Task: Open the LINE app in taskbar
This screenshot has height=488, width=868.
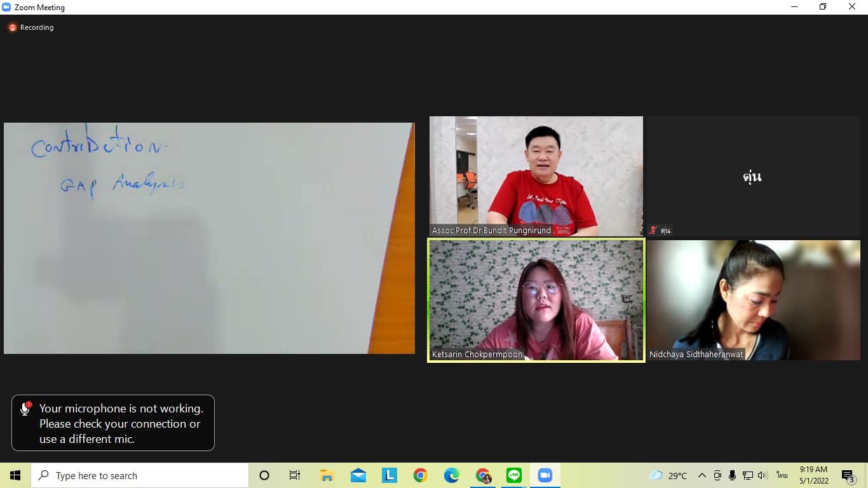Action: [514, 475]
